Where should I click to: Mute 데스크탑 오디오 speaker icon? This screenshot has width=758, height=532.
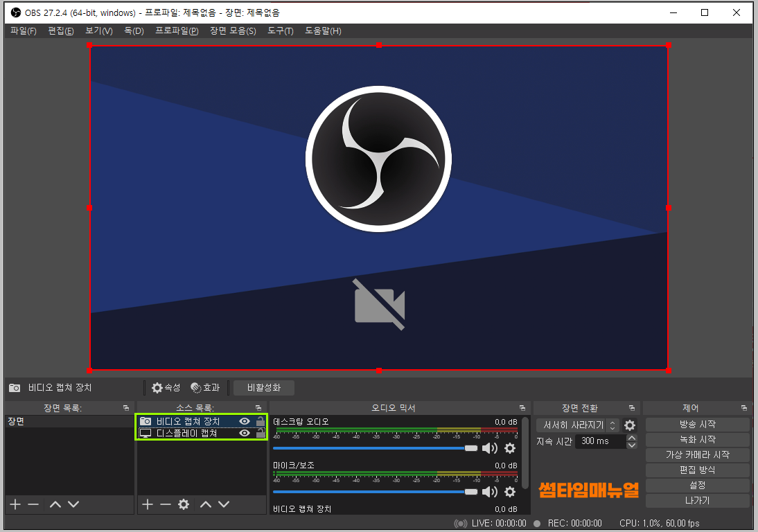(490, 448)
